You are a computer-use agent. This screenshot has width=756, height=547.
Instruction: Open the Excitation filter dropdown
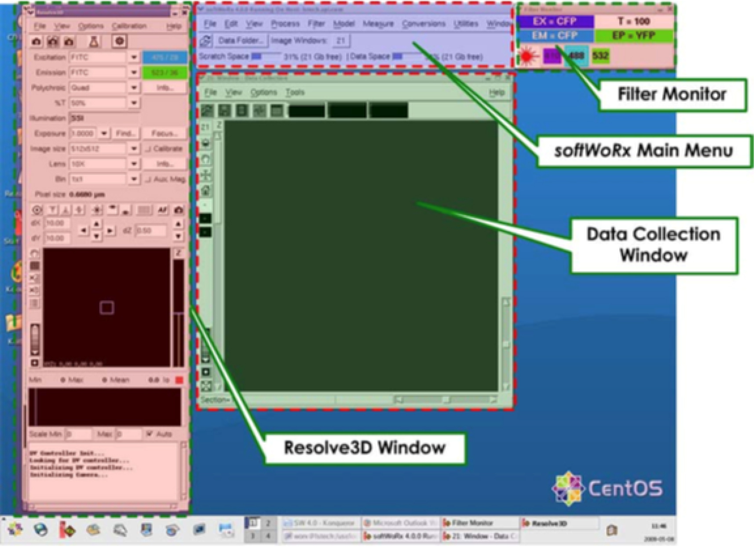pos(134,57)
